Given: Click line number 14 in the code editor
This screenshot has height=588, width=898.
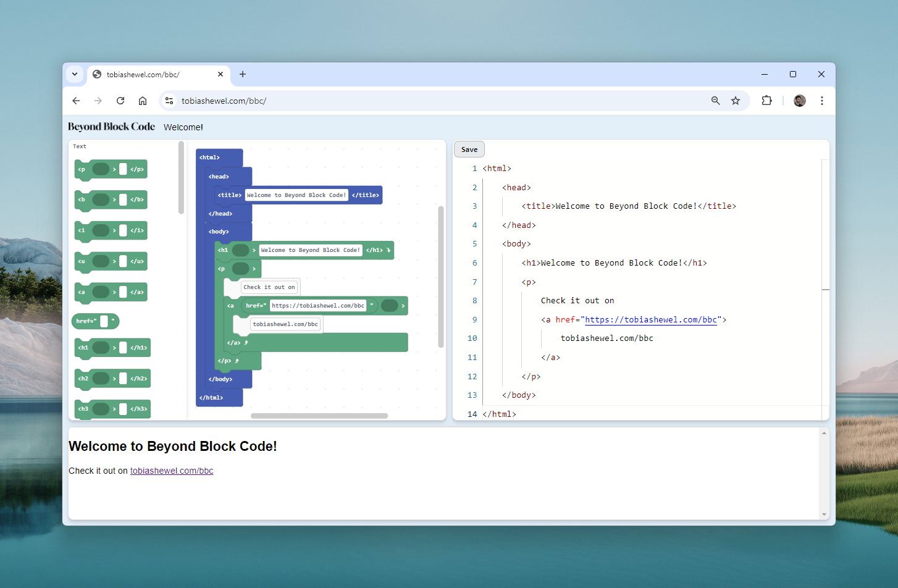Looking at the screenshot, I should pyautogui.click(x=472, y=414).
